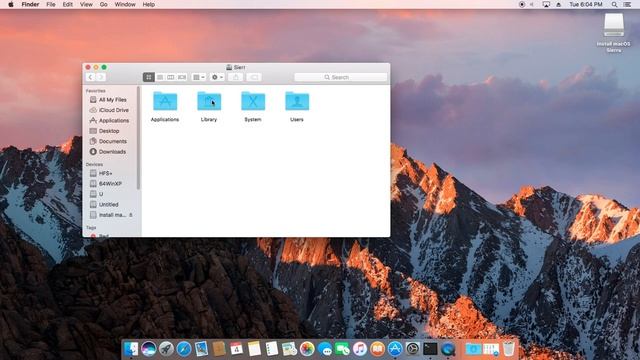Viewport: 640px width, 360px height.
Task: Click the Edit Tags toolbar button
Action: point(254,77)
